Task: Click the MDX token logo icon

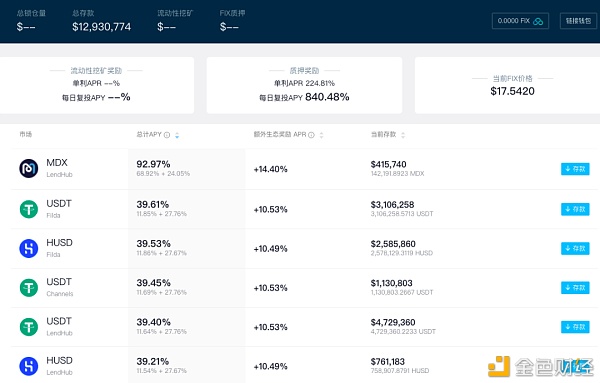Action: coord(29,168)
